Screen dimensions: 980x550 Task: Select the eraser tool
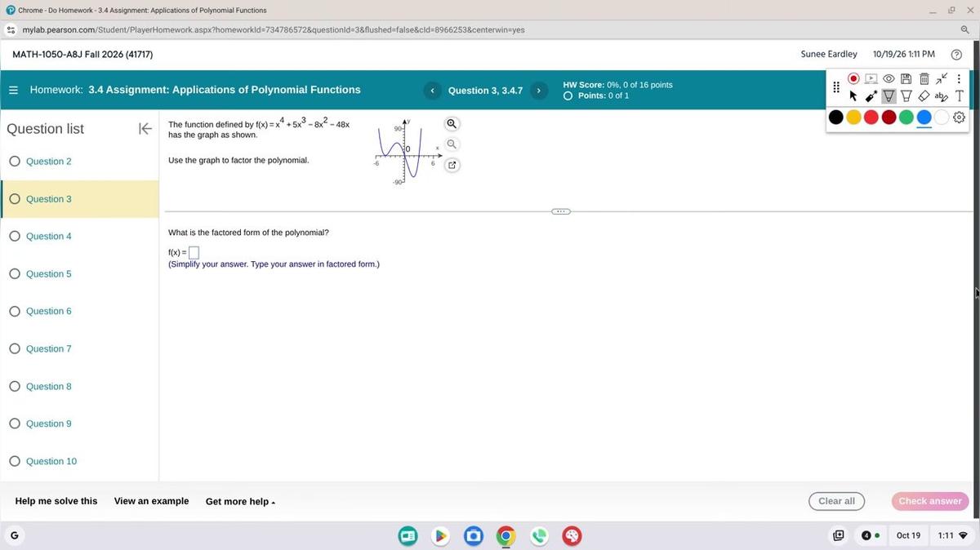(924, 96)
